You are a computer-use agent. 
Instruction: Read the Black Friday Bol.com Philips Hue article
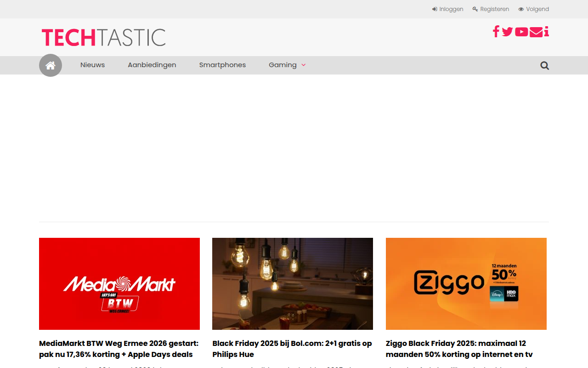tap(292, 349)
